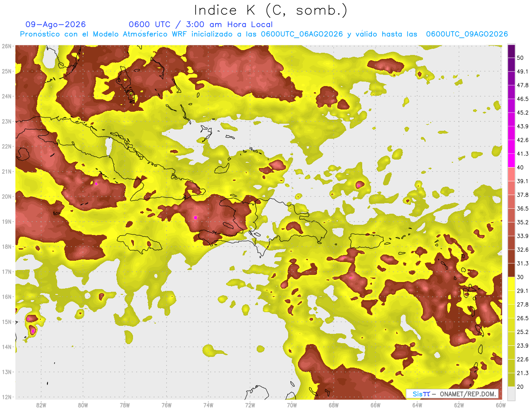Click the "26N" latitude label

pos(7,46)
